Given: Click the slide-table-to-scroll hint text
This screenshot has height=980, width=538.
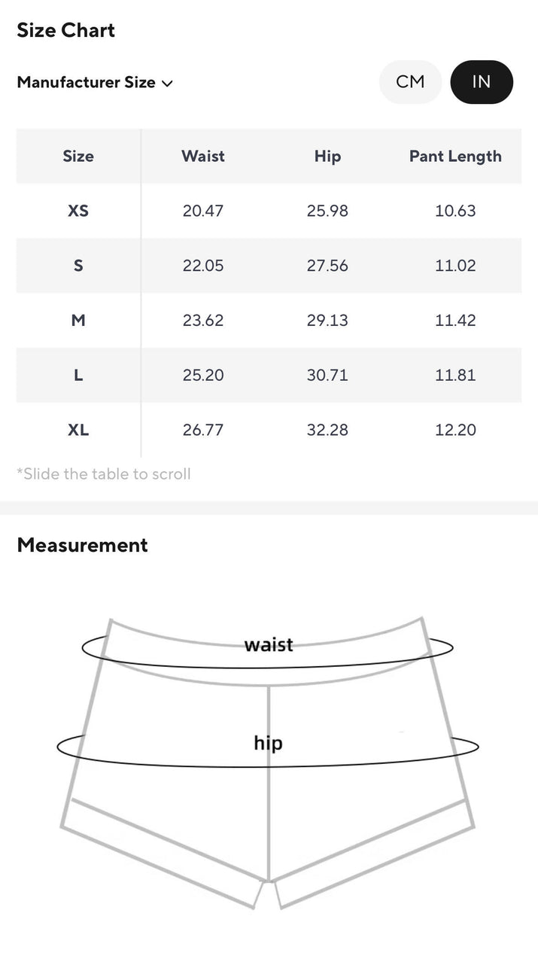Looking at the screenshot, I should tap(104, 474).
